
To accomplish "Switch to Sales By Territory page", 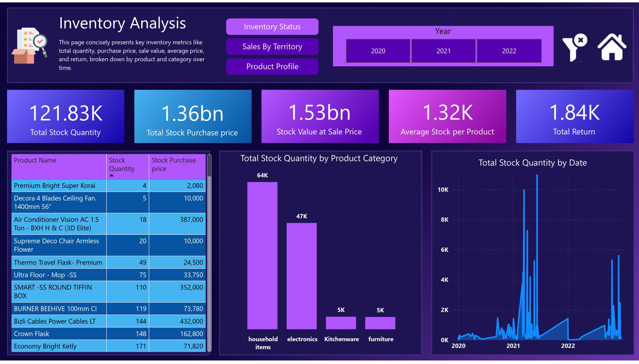I will 272,47.
